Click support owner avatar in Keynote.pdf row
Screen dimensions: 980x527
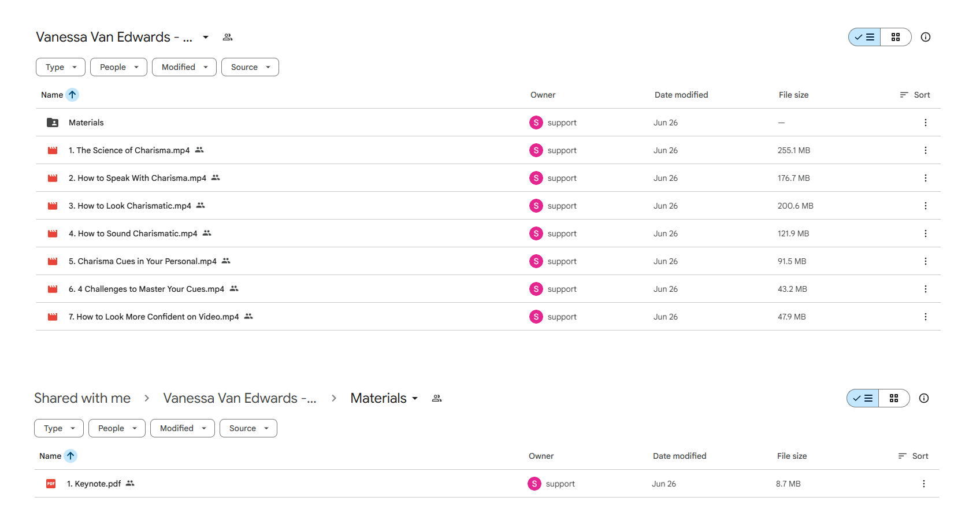(534, 484)
